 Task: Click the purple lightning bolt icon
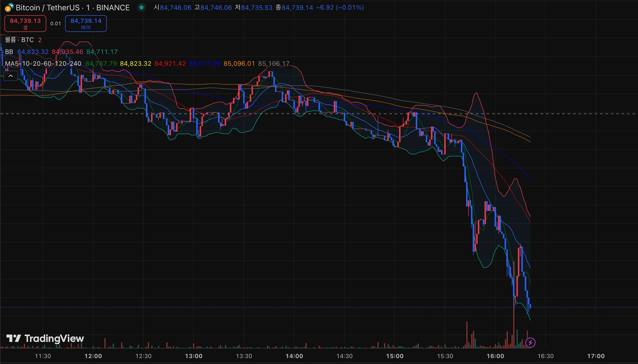click(530, 343)
